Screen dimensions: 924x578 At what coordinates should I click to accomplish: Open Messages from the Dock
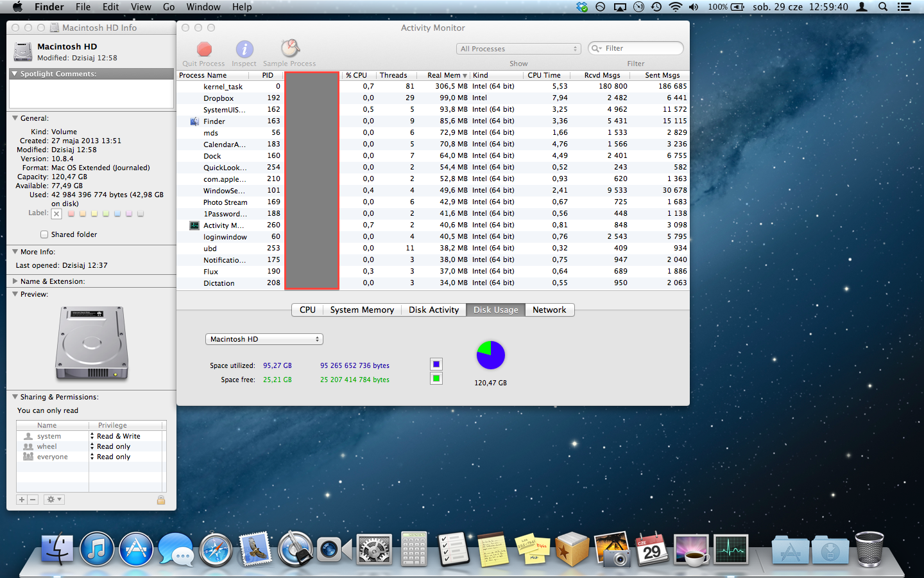[x=176, y=551]
